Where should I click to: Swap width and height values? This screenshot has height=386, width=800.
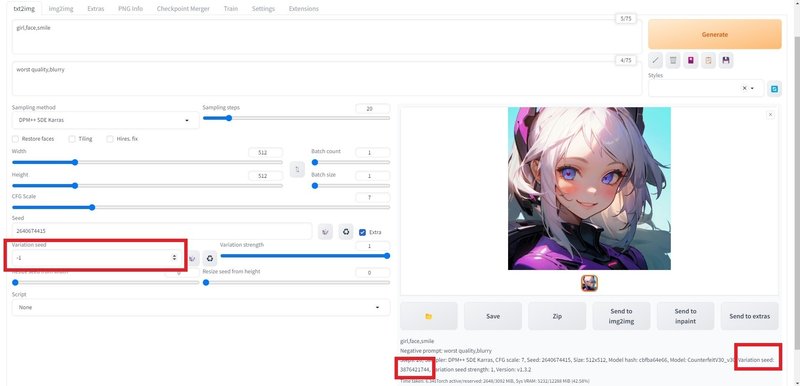(297, 169)
